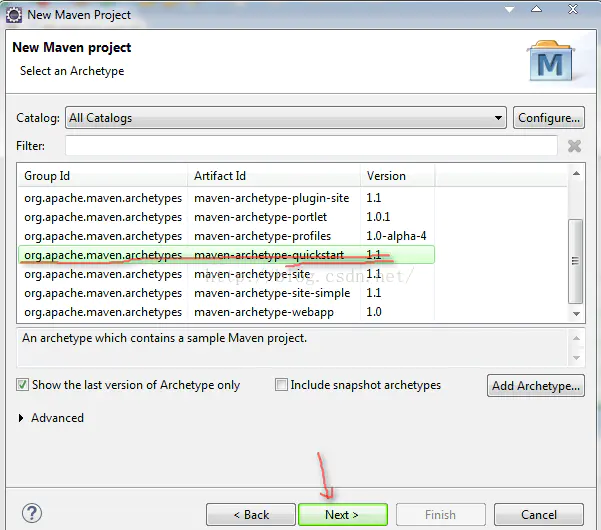Click Group Id cell of portlet row
The width and height of the screenshot is (601, 530).
(103, 217)
